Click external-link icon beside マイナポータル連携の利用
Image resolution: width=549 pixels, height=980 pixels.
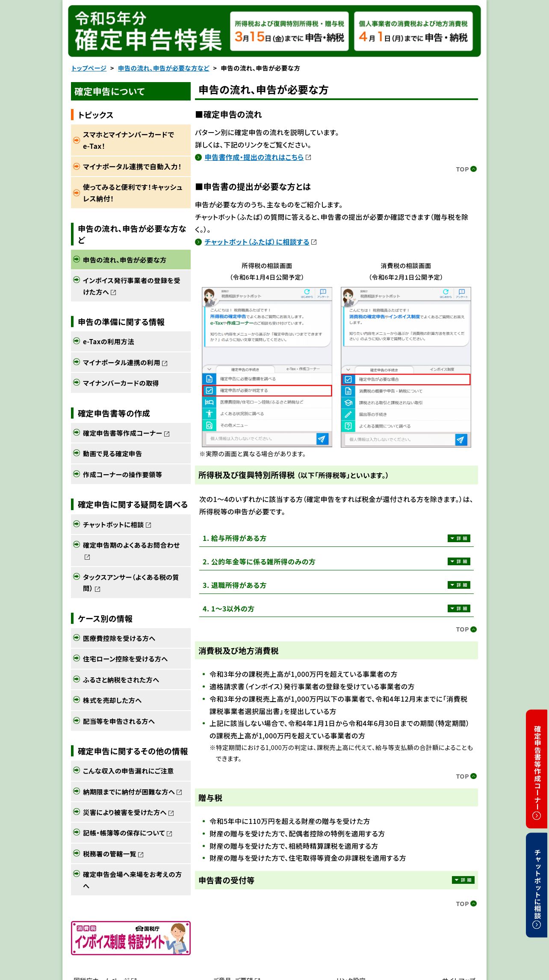coord(165,363)
